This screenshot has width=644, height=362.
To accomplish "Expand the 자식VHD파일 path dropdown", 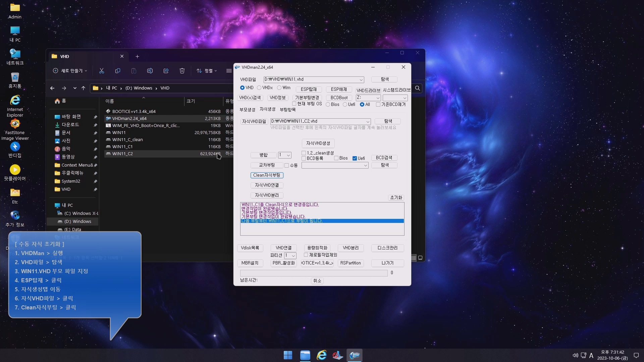I will [x=368, y=122].
